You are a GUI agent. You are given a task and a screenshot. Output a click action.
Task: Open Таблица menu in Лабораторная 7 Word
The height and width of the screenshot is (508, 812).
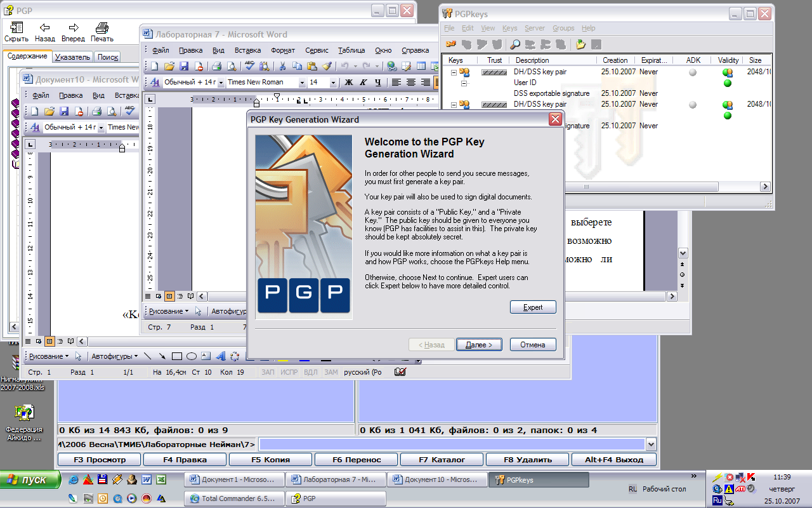click(351, 50)
